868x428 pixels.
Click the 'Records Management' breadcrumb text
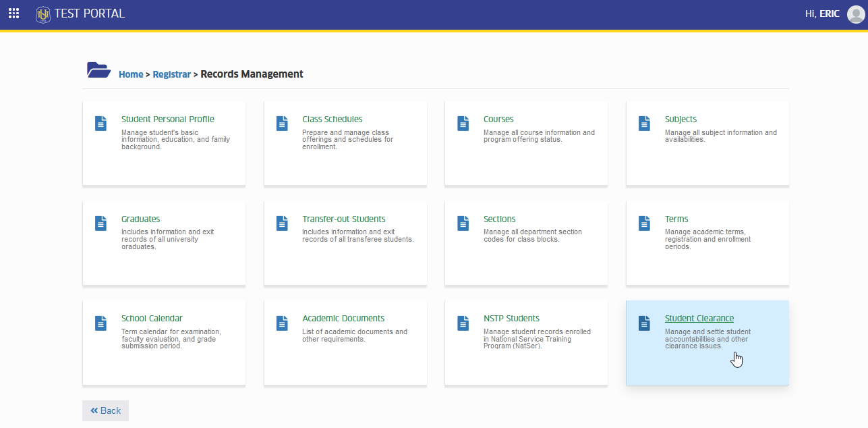coord(252,74)
